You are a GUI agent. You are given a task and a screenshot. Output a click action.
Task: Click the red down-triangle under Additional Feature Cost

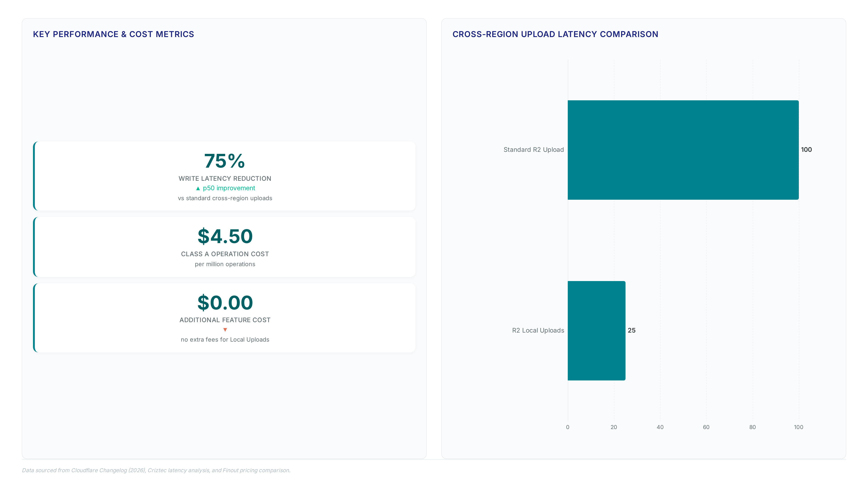[x=225, y=330]
